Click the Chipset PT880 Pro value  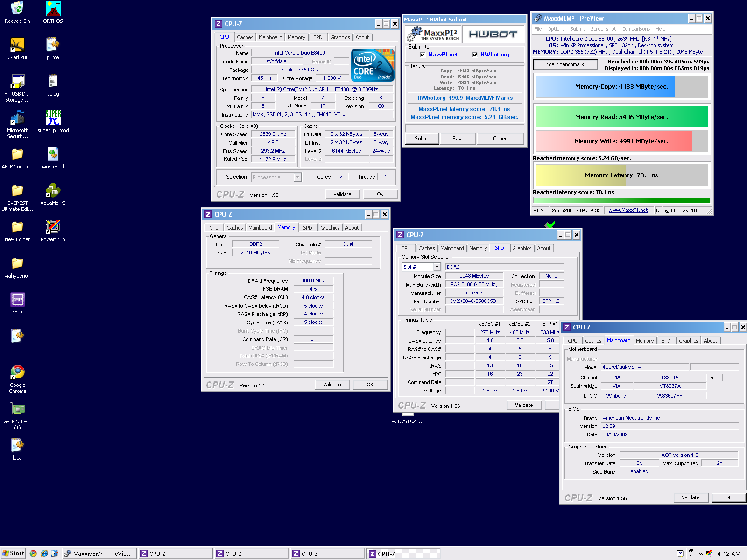(x=669, y=378)
